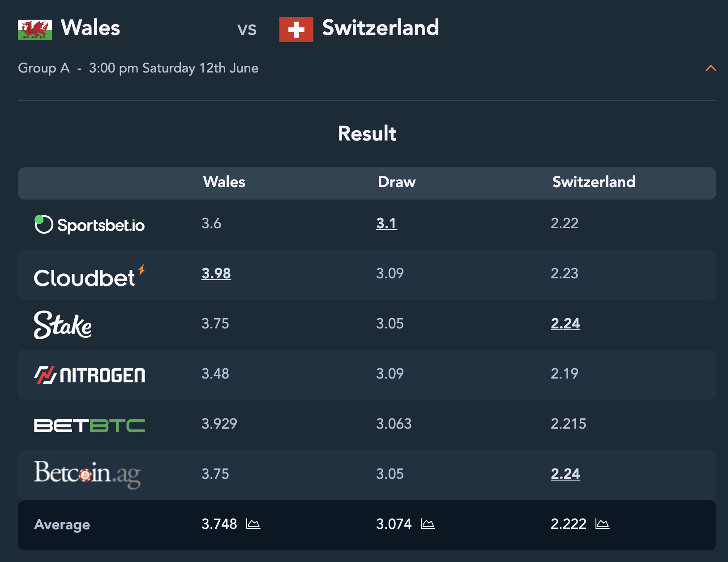Select Cloudbet best Wales odds 3.98

[x=216, y=273]
